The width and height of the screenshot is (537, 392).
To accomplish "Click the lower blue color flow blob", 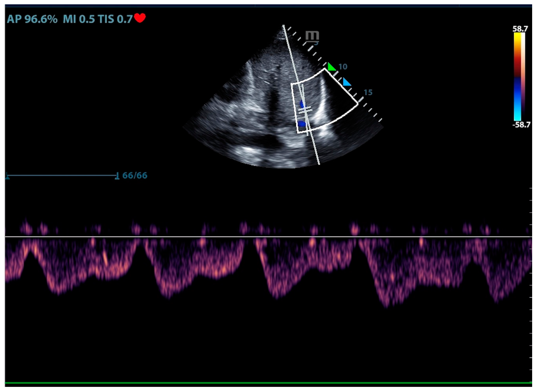I will point(302,124).
